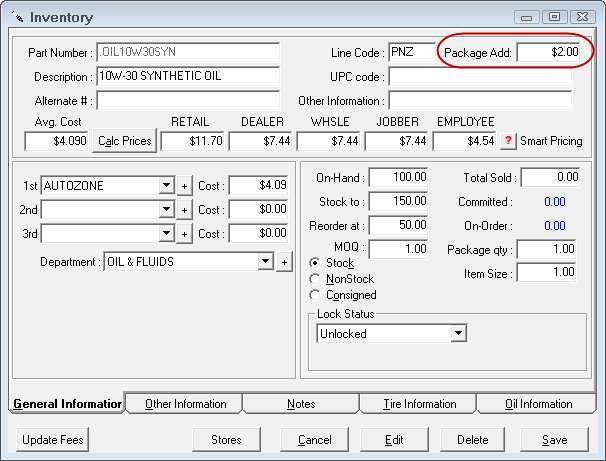The image size is (606, 461).
Task: Open the Oil Information tab
Action: pos(538,404)
